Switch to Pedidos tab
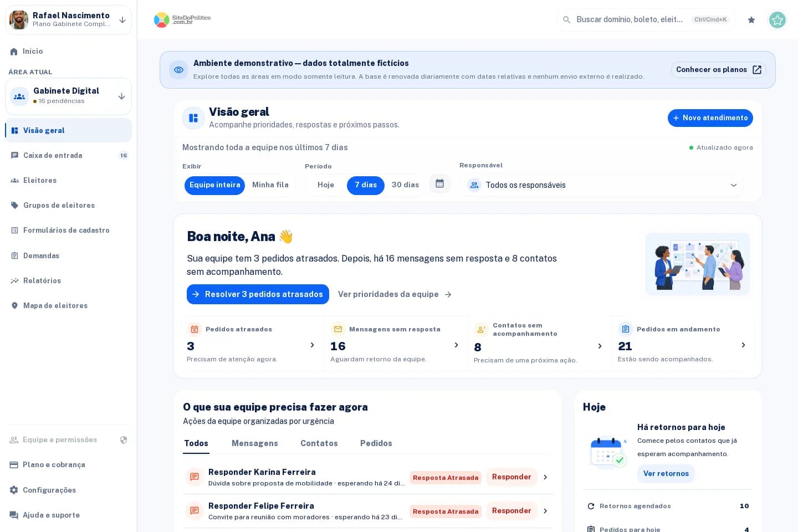This screenshot has width=798, height=532. [376, 443]
